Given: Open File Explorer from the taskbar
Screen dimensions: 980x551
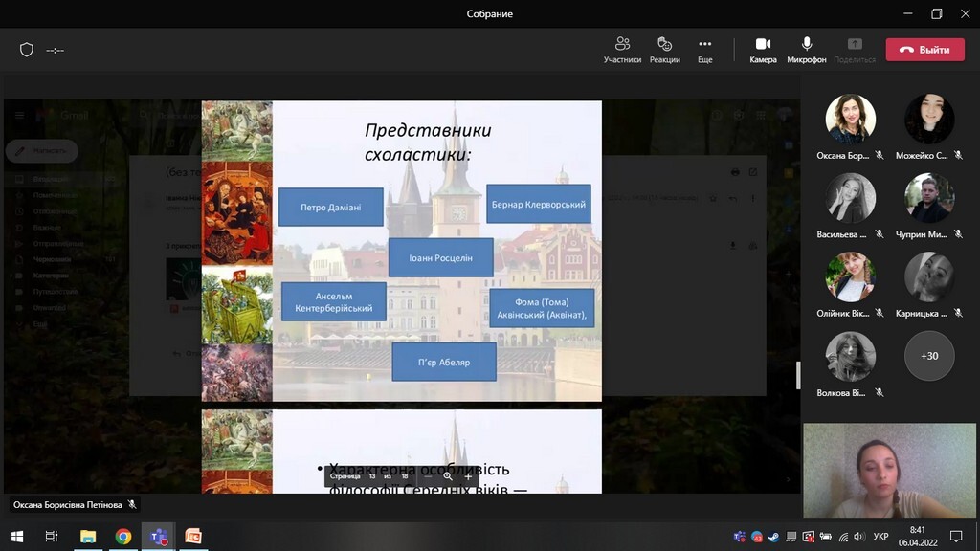Looking at the screenshot, I should click(x=88, y=537).
